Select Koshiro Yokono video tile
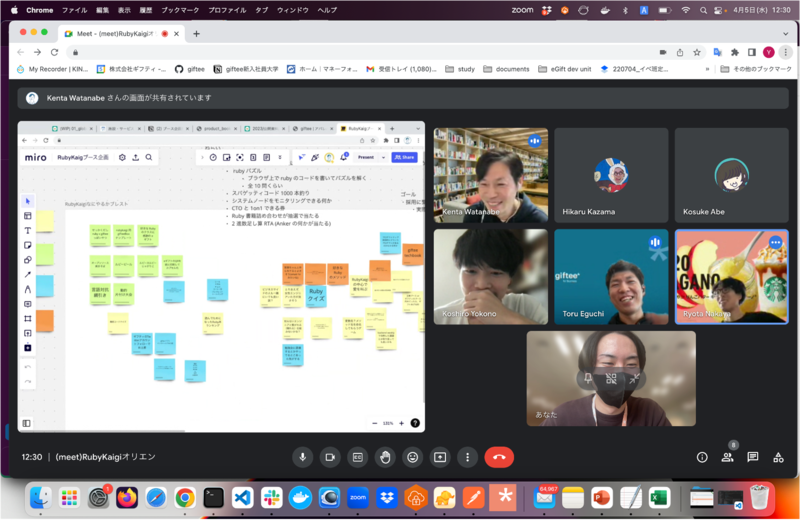800x520 pixels. coord(491,277)
